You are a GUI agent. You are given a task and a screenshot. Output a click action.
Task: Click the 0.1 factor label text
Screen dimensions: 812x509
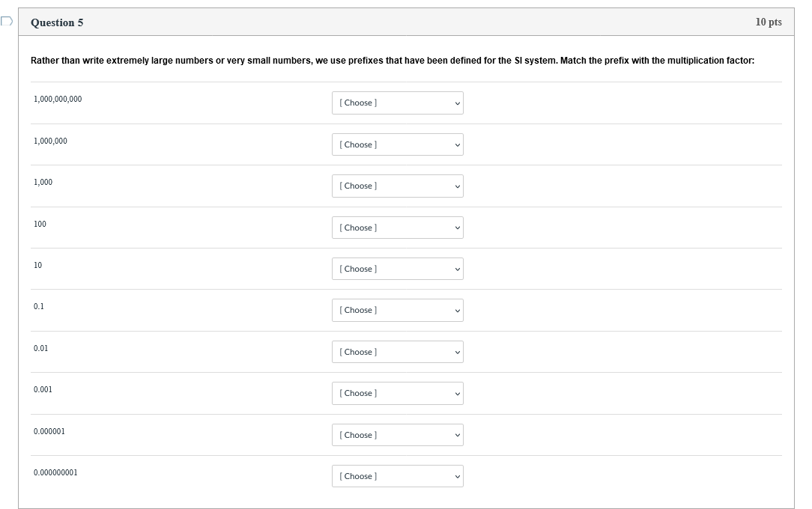pyautogui.click(x=39, y=306)
